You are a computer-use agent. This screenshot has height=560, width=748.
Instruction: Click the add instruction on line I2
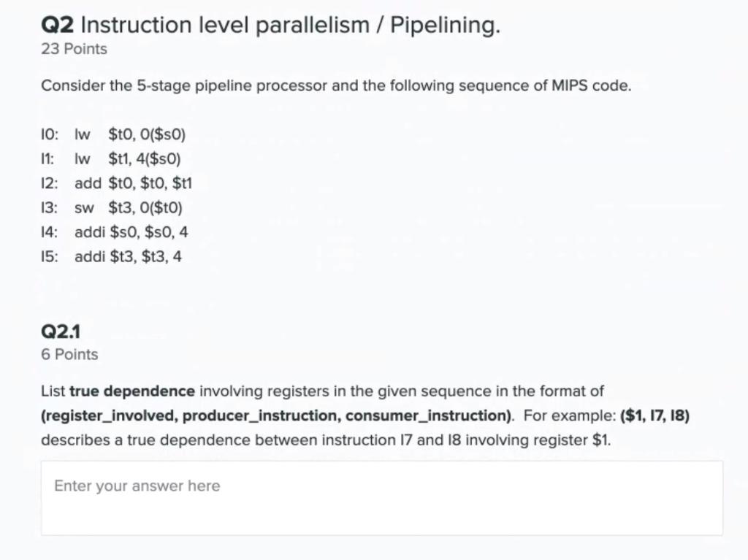(x=87, y=183)
